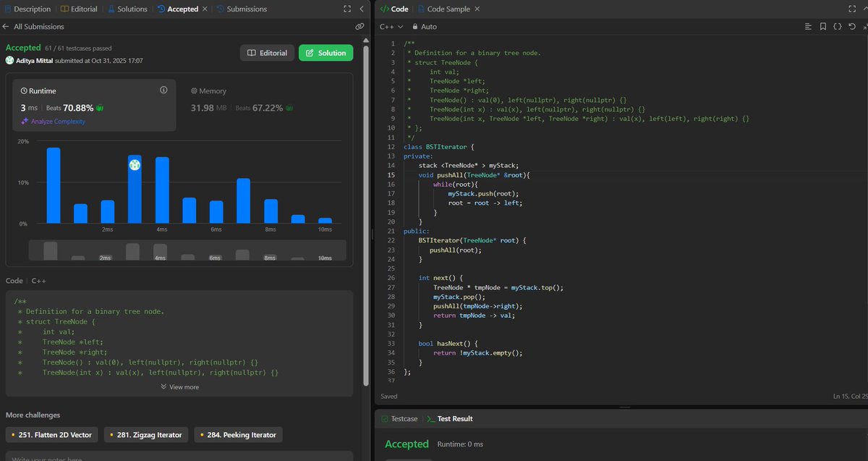The height and width of the screenshot is (461, 868).
Task: Open the C++ language dropdown
Action: 388,26
